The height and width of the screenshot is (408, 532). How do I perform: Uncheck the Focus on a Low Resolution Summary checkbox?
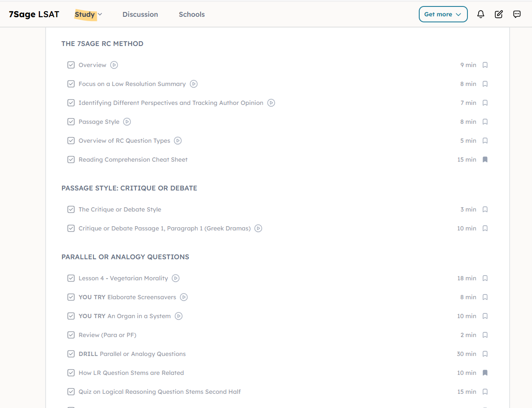[x=71, y=84]
